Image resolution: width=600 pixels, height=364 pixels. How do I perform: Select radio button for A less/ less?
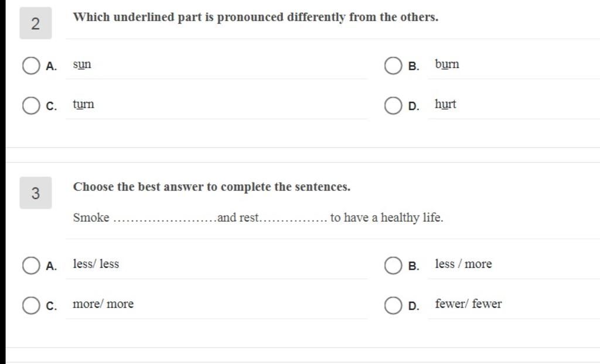tap(31, 265)
